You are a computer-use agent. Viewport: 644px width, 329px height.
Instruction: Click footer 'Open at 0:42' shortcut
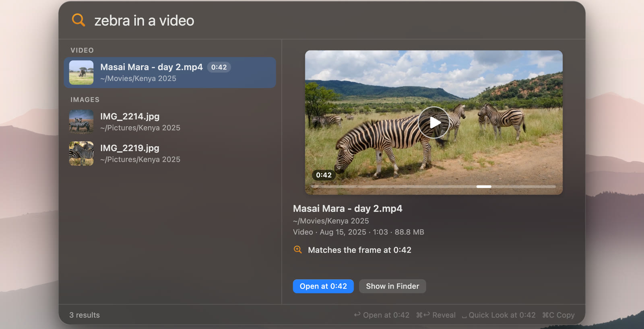point(382,315)
